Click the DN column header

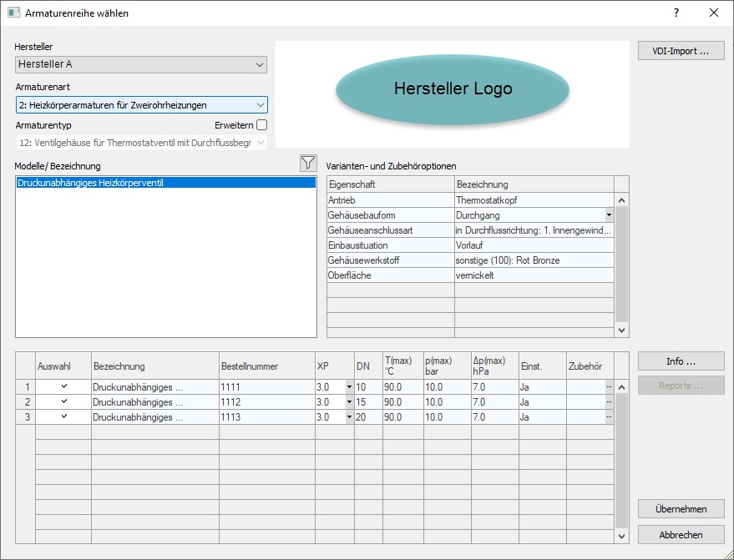tap(369, 366)
